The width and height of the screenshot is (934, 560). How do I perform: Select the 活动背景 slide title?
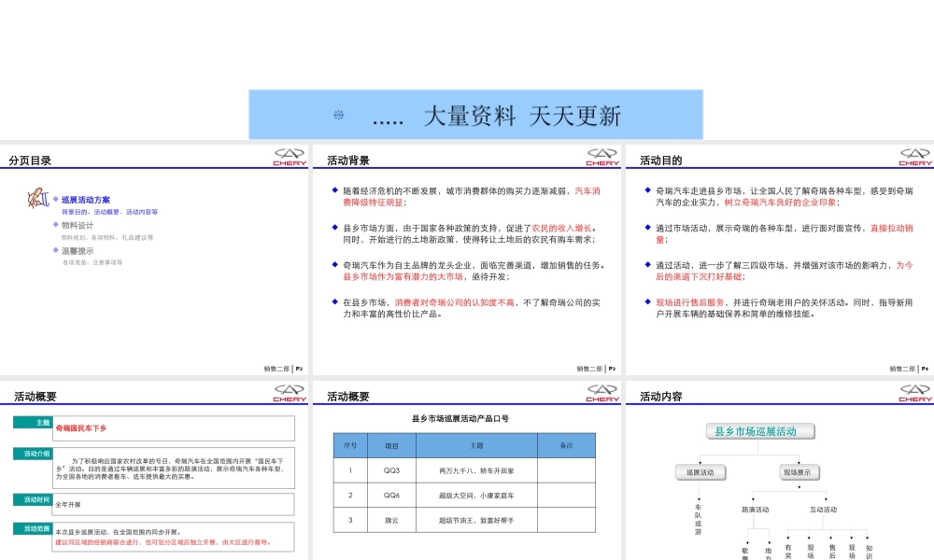click(348, 161)
